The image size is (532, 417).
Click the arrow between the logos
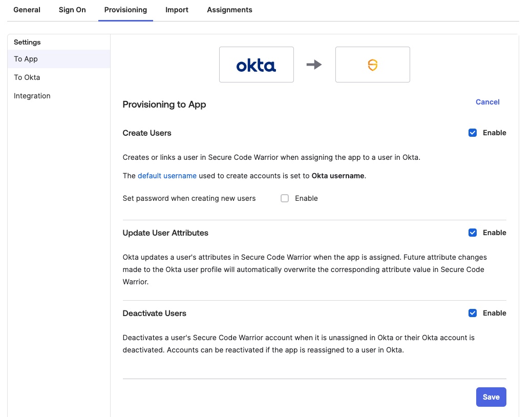[314, 65]
